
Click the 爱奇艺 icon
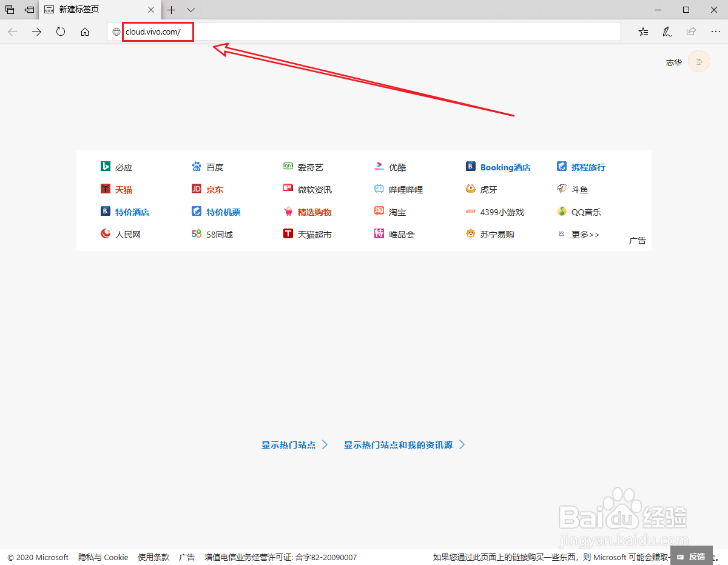(x=288, y=167)
